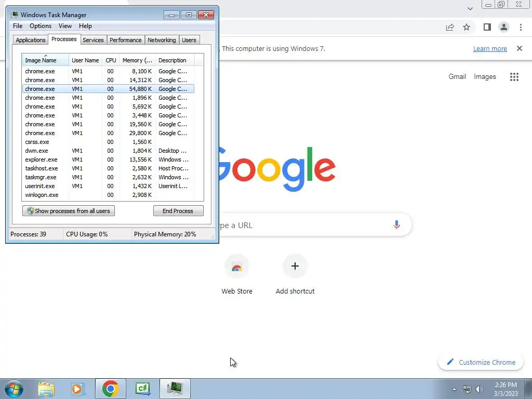Viewport: 532px width, 399px height.
Task: Select the winlogon.exe process row
Action: (x=108, y=195)
